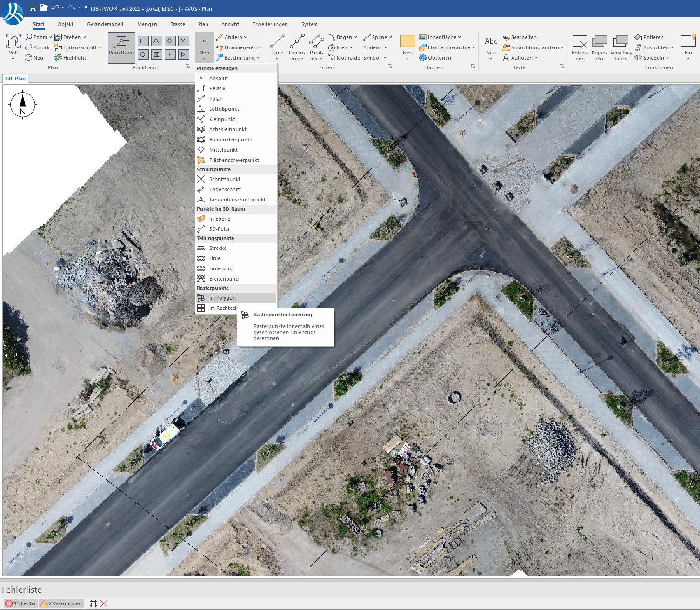Toggle the triangle snap mode icon

[x=156, y=41]
